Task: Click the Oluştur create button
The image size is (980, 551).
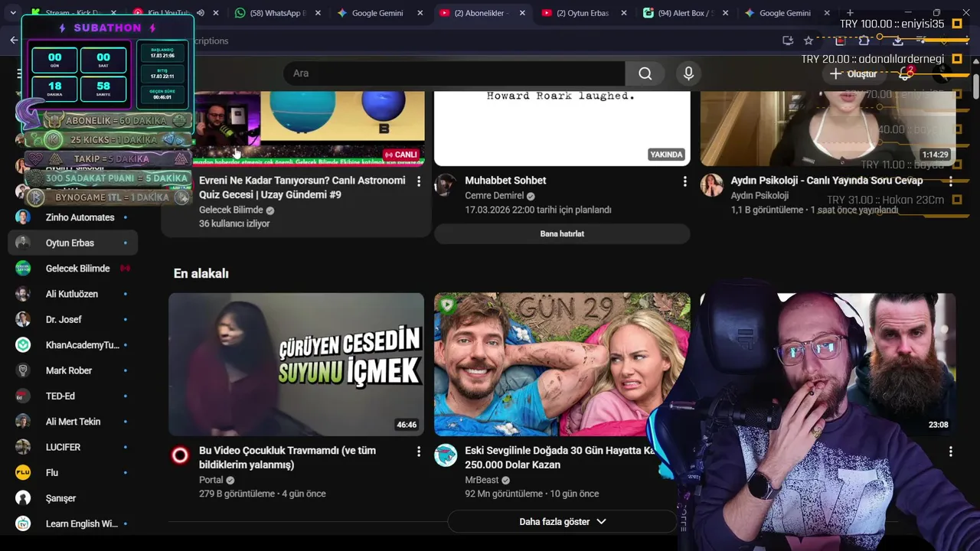Action: click(854, 73)
